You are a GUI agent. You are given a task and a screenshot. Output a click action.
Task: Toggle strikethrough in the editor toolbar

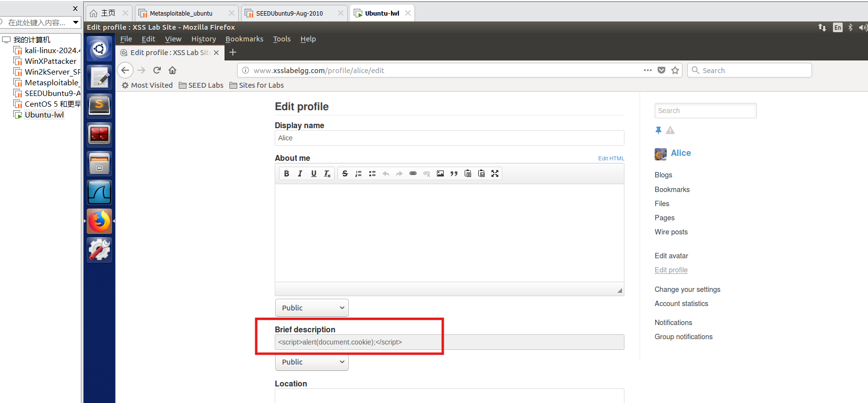(345, 173)
